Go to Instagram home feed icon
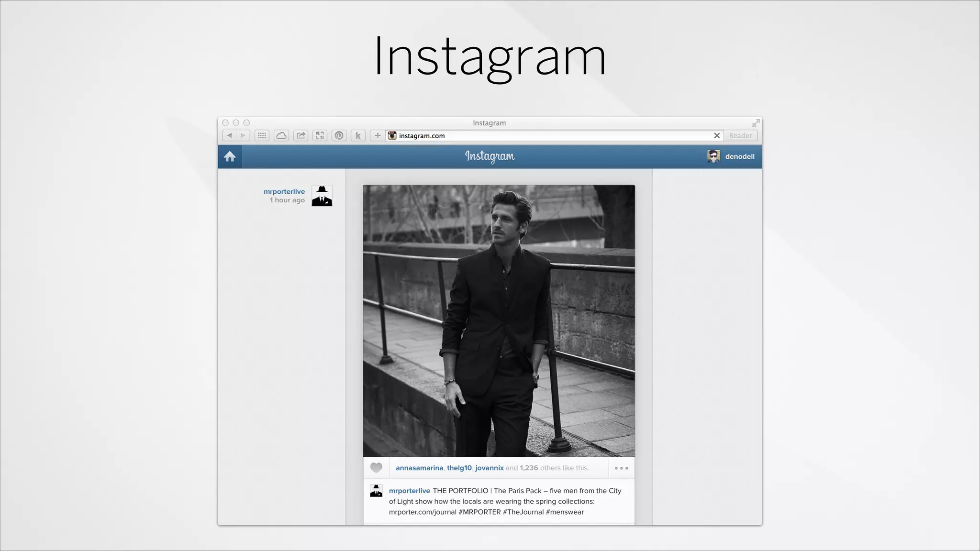 [230, 156]
